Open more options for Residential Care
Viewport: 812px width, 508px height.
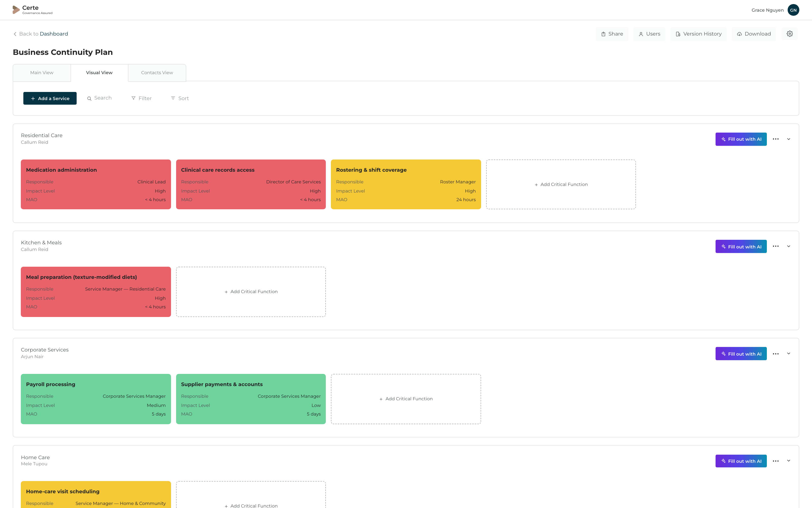pyautogui.click(x=776, y=139)
